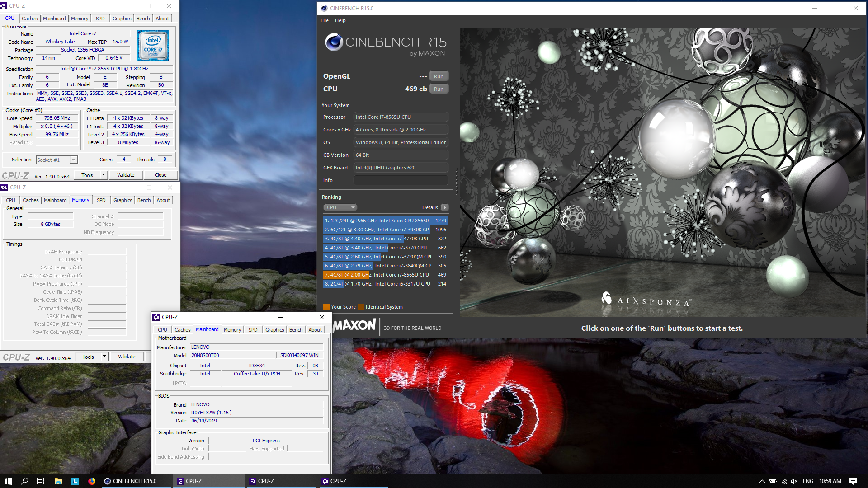
Task: Open About tab in Memory CPU-Z window
Action: coord(163,200)
